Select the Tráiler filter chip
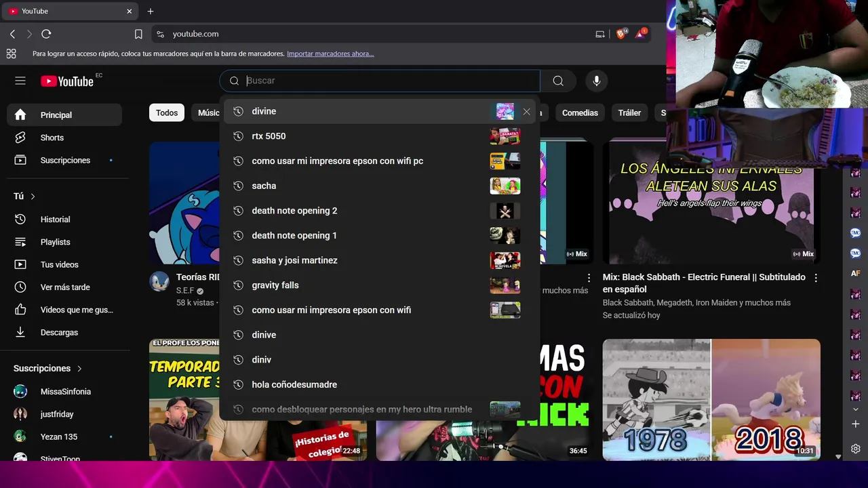868x488 pixels. click(x=629, y=113)
